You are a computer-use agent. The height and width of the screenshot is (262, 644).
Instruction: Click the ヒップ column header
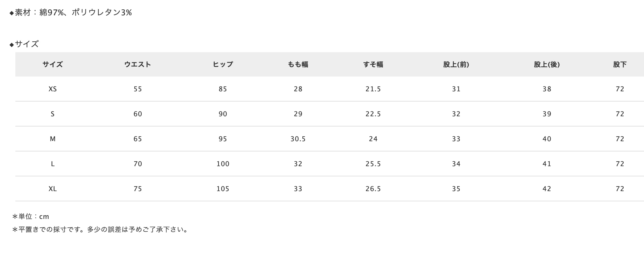223,65
